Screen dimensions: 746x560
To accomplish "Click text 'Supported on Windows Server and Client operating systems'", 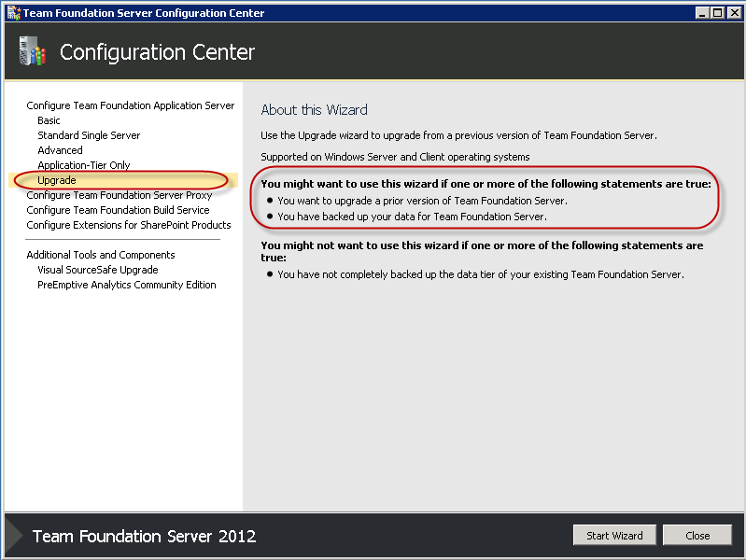I will (395, 157).
